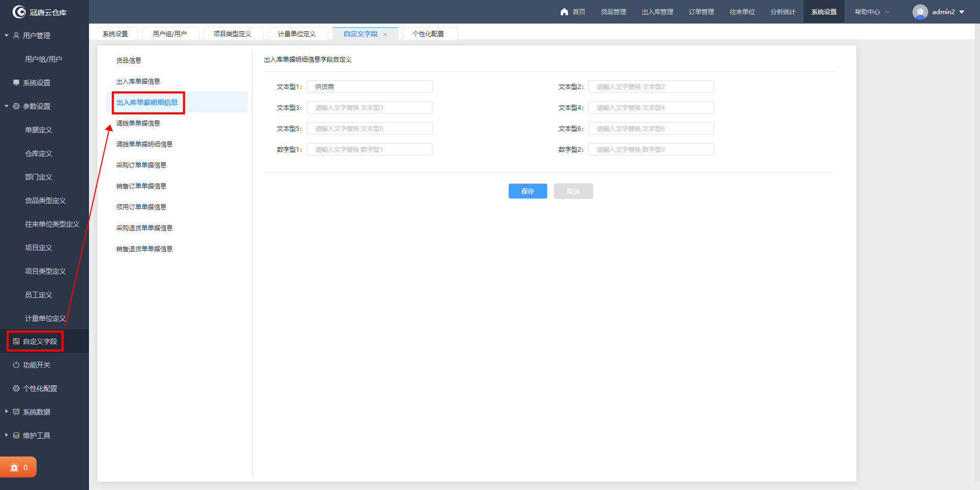Open 订单管理 in top navigation
Screen dimensions: 980x490
(701, 12)
